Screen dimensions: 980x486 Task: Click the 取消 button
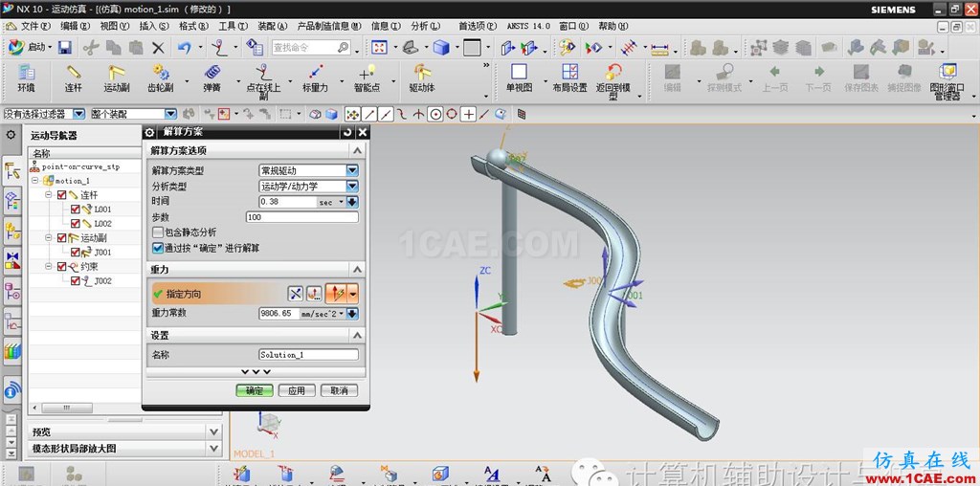tap(339, 390)
